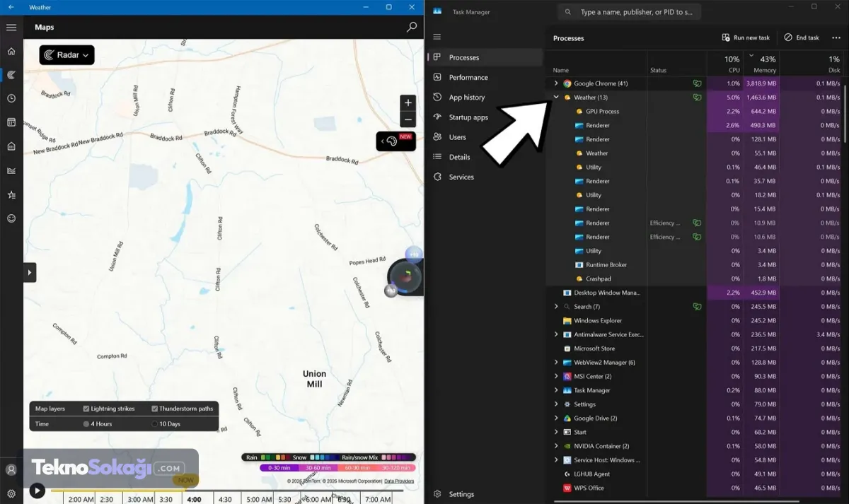This screenshot has width=849, height=504.
Task: Play the radar animation
Action: click(x=37, y=490)
